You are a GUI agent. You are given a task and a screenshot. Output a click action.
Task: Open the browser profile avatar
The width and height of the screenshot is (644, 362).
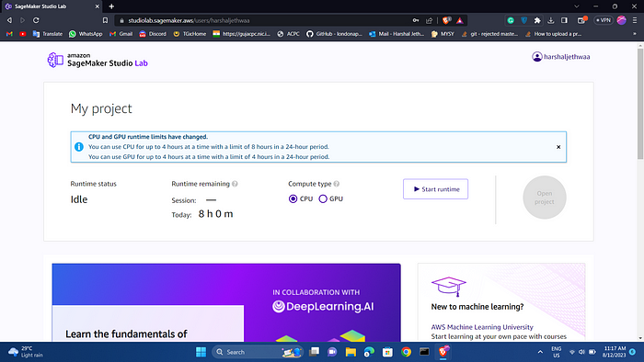pos(621,20)
